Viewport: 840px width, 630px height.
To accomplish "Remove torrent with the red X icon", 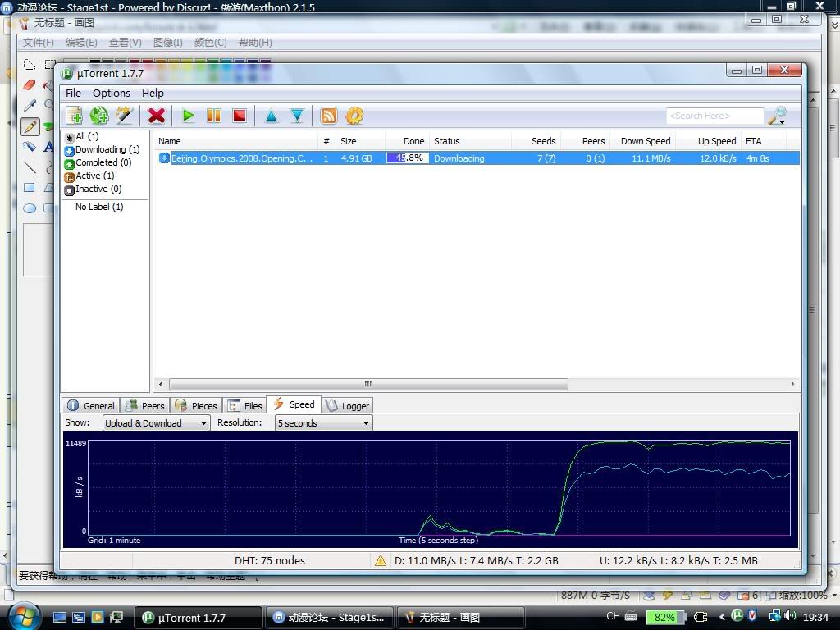I will click(x=157, y=116).
